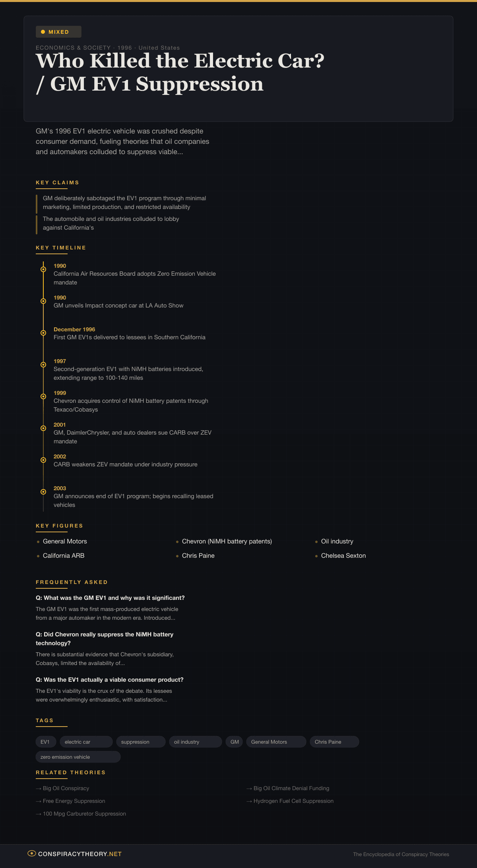The image size is (477, 868).
Task: Click the eye logo icon in footer
Action: (x=31, y=853)
